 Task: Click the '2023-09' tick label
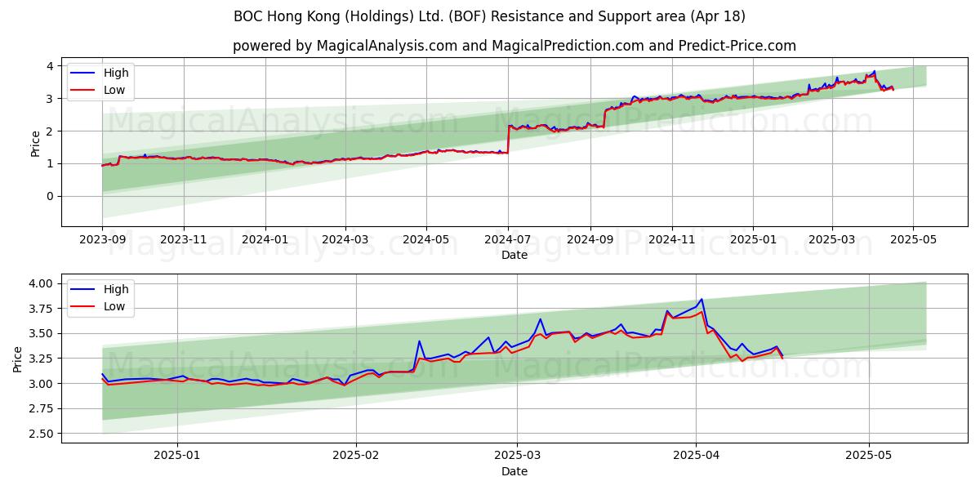coord(102,240)
